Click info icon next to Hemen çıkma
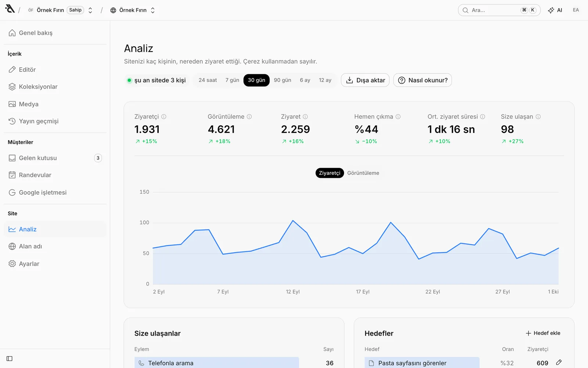The height and width of the screenshot is (368, 588). click(398, 117)
